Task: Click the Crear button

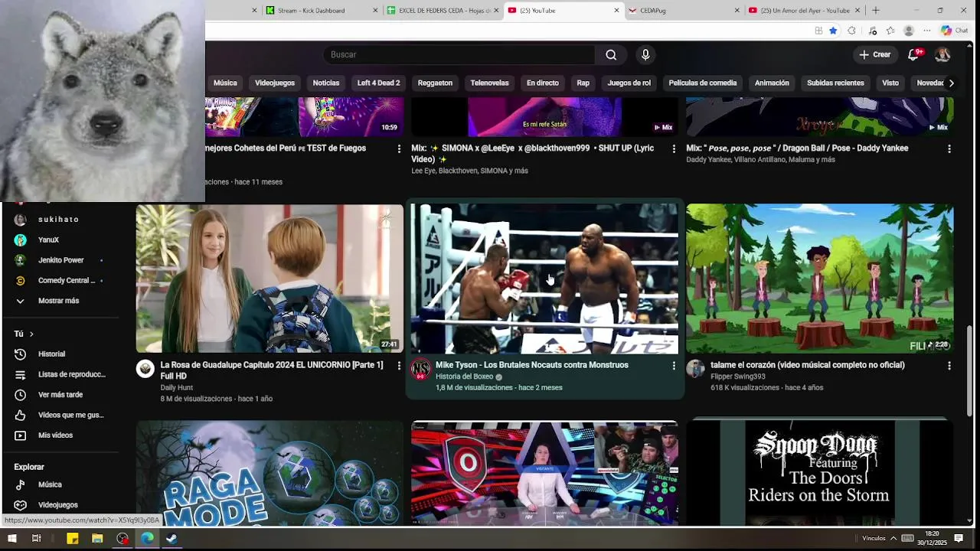Action: [x=875, y=54]
